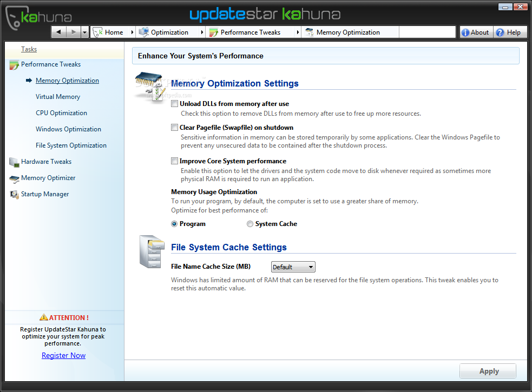Click the Memory Usage Optimization label
Viewport: 532px width, 392px height.
(x=214, y=192)
